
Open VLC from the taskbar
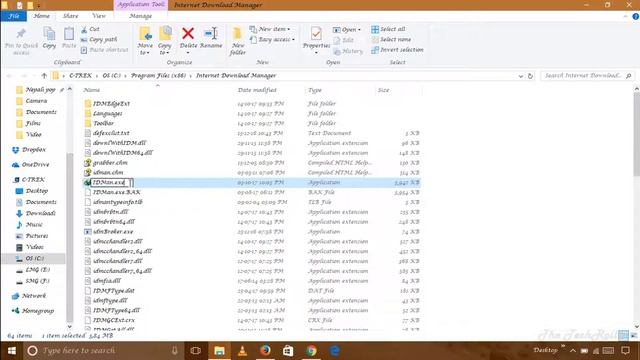point(242,351)
